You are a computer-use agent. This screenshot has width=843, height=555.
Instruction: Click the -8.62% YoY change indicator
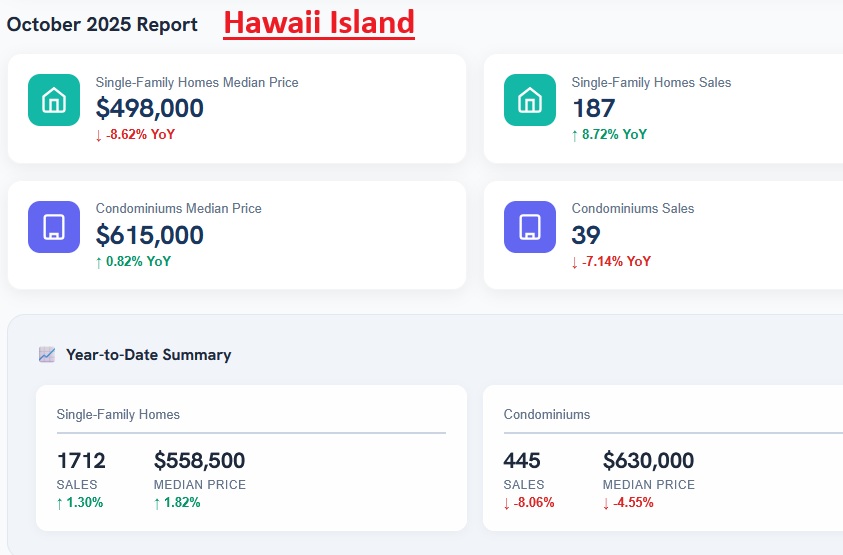tap(135, 134)
